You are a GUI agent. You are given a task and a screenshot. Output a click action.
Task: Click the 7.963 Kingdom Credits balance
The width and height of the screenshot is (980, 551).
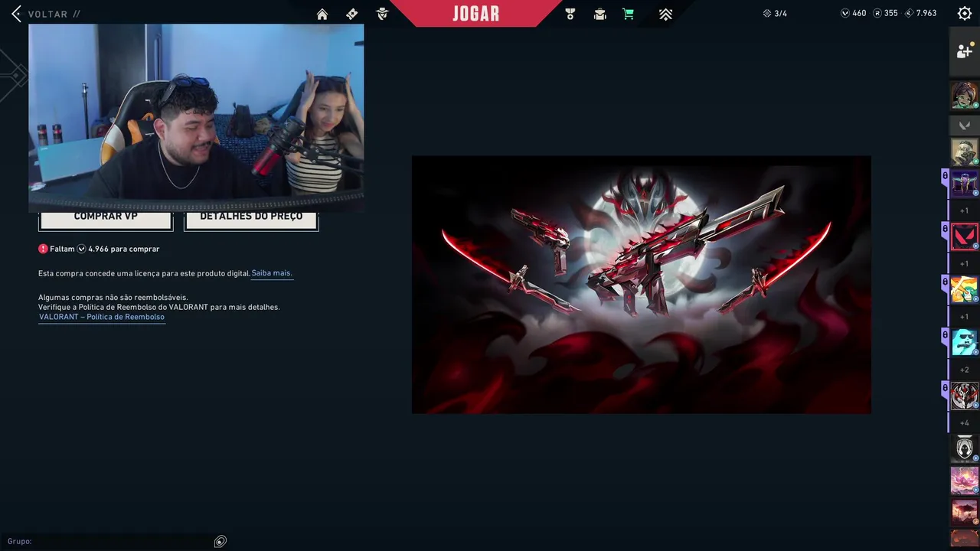(920, 13)
